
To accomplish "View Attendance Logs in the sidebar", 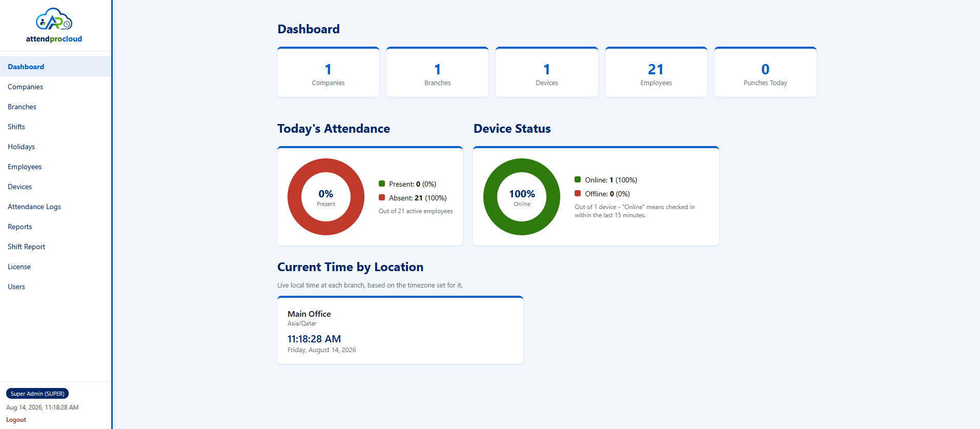I will pyautogui.click(x=55, y=207).
